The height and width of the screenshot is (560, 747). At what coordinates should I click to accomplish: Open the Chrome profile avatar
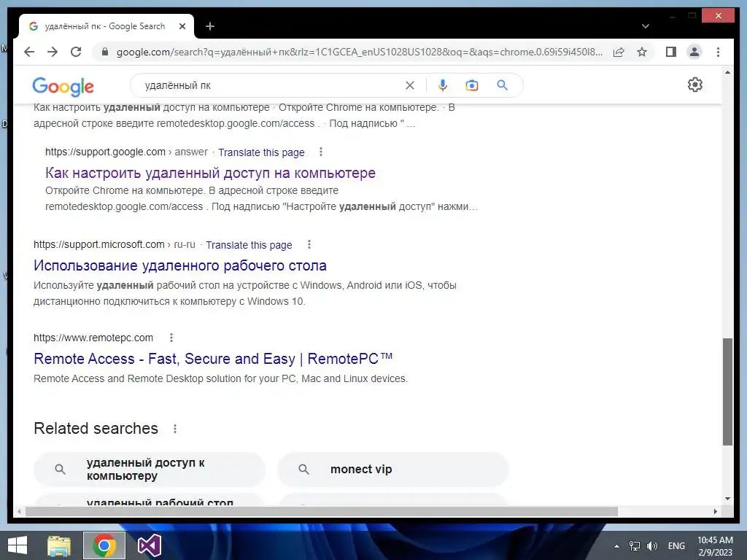point(694,52)
